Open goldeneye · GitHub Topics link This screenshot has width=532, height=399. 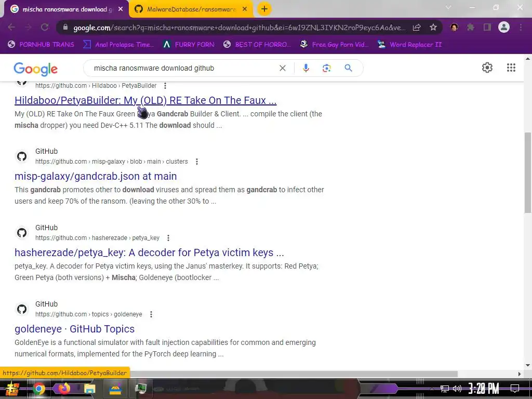coord(75,329)
